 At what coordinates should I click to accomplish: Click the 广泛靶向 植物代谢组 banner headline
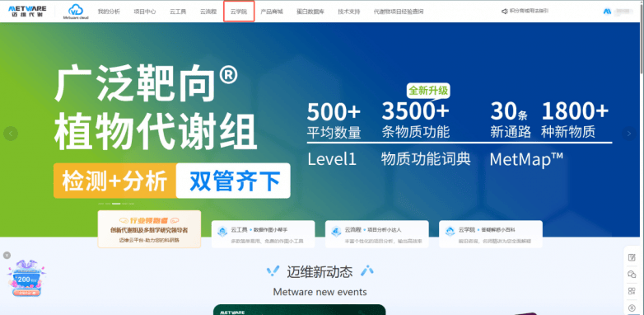point(156,108)
